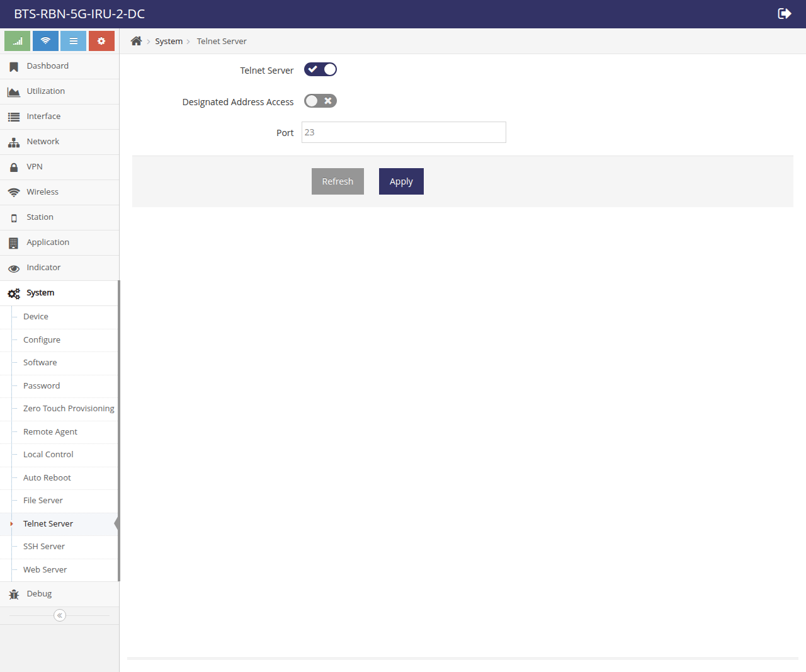Click the Station device icon

14,218
